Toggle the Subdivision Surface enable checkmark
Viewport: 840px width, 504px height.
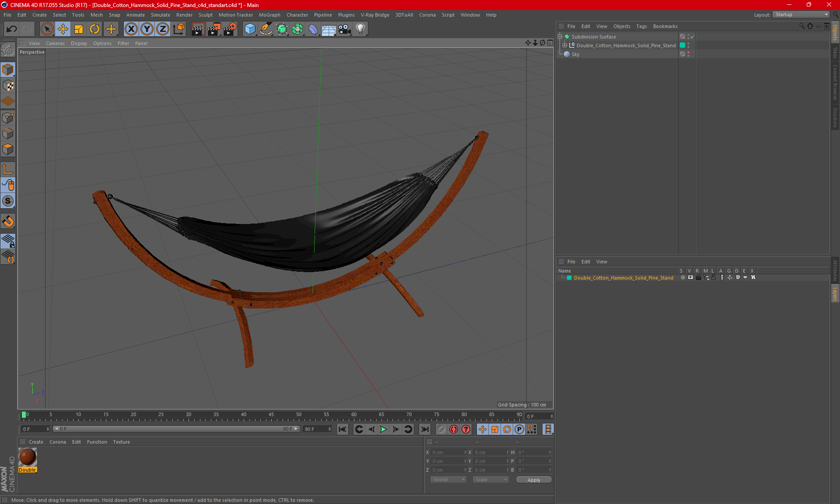[x=692, y=37]
